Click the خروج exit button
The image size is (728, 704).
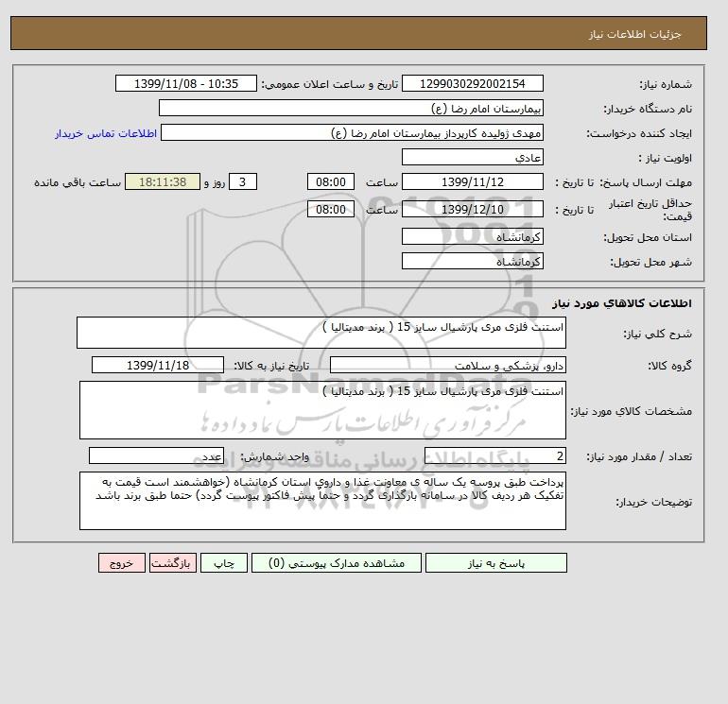pos(122,563)
